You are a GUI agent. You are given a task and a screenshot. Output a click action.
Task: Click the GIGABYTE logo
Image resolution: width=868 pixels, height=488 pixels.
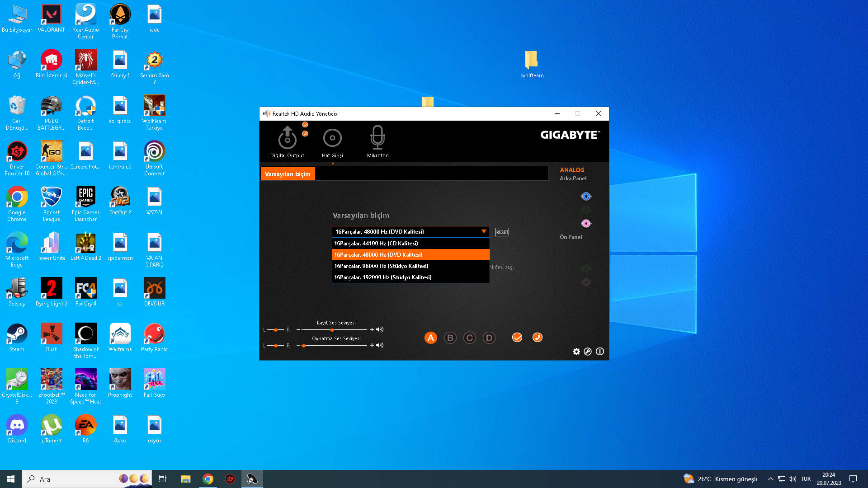point(570,135)
